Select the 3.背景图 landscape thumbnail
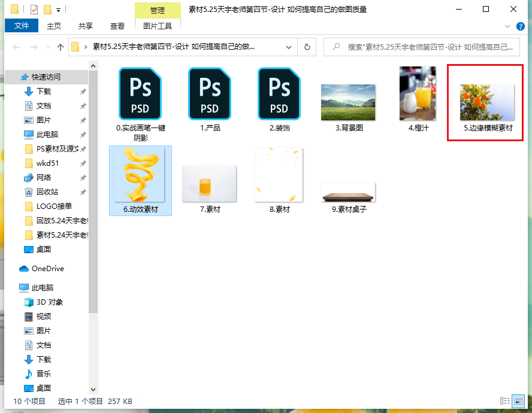Image resolution: width=532 pixels, height=413 pixels. pos(348,102)
